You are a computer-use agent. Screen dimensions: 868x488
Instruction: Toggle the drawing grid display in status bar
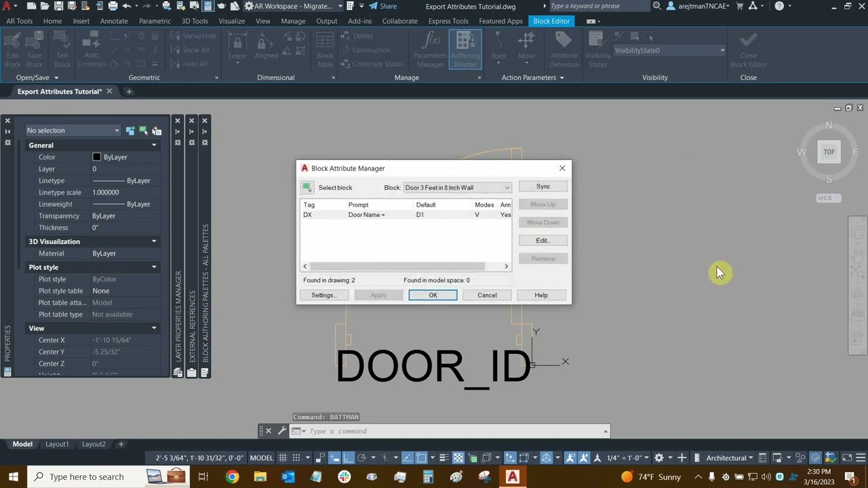[x=283, y=457]
